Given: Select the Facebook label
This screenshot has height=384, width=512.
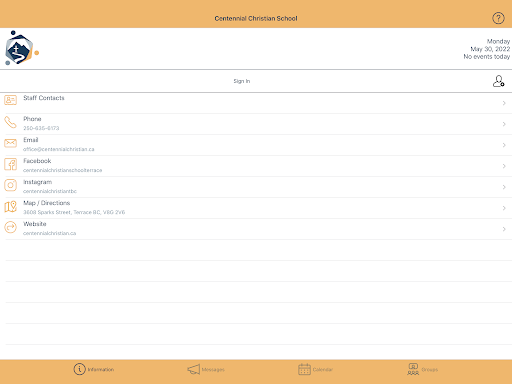Looking at the screenshot, I should click(37, 161).
